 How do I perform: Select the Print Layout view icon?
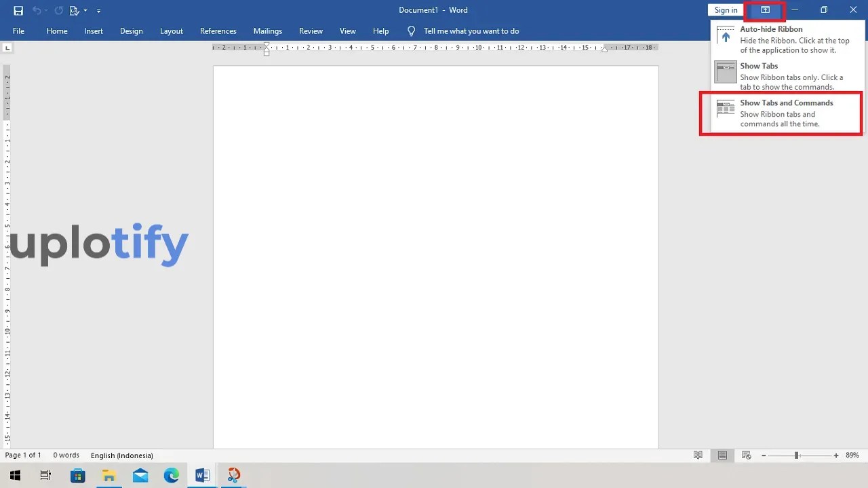[722, 455]
